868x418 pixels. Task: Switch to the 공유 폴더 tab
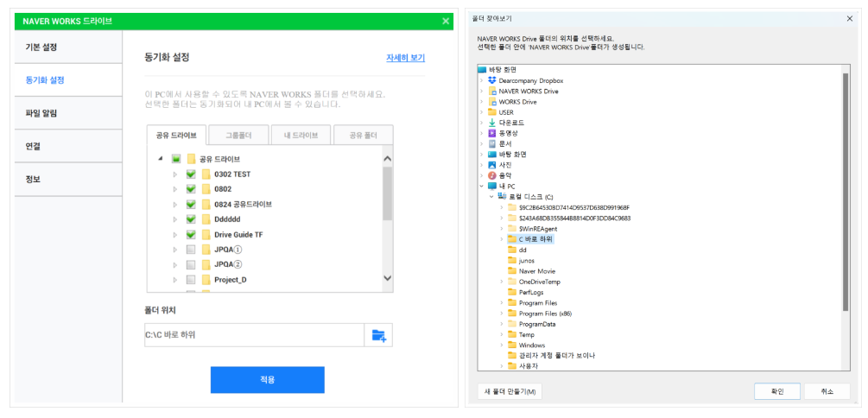364,135
